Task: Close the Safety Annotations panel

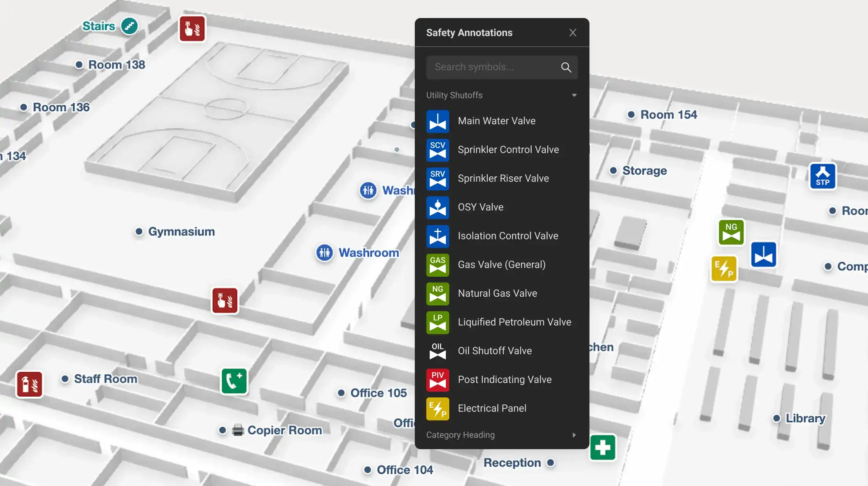Action: click(x=572, y=32)
